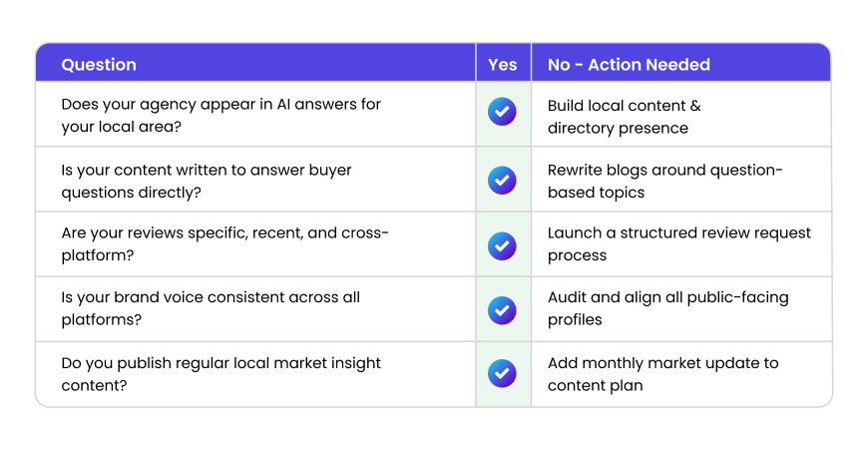This screenshot has height=449, width=868.
Task: Click the No - Action Needed header
Action: (x=629, y=65)
